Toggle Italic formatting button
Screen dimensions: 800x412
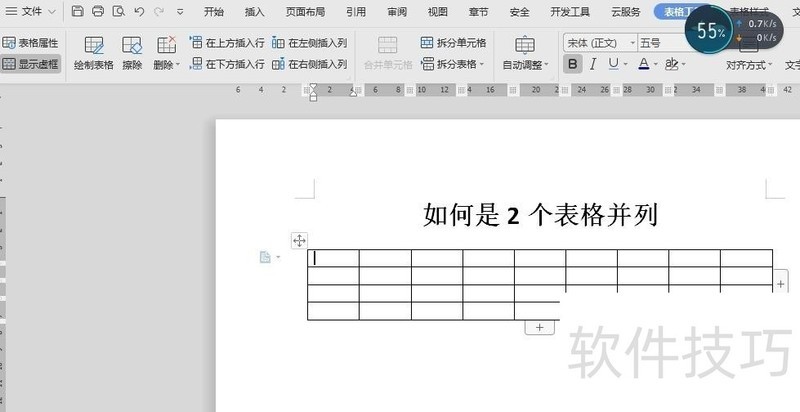pos(593,64)
